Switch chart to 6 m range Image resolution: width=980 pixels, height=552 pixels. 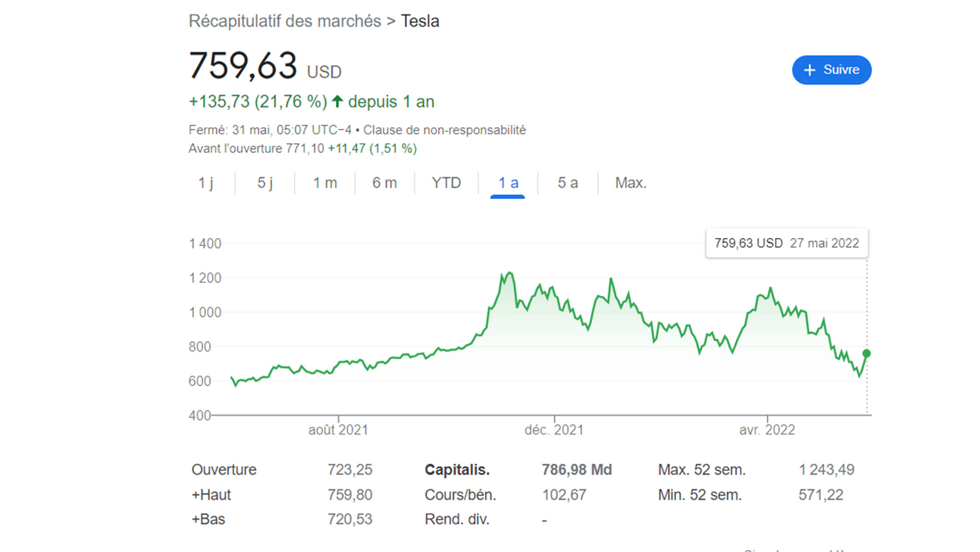pos(384,183)
